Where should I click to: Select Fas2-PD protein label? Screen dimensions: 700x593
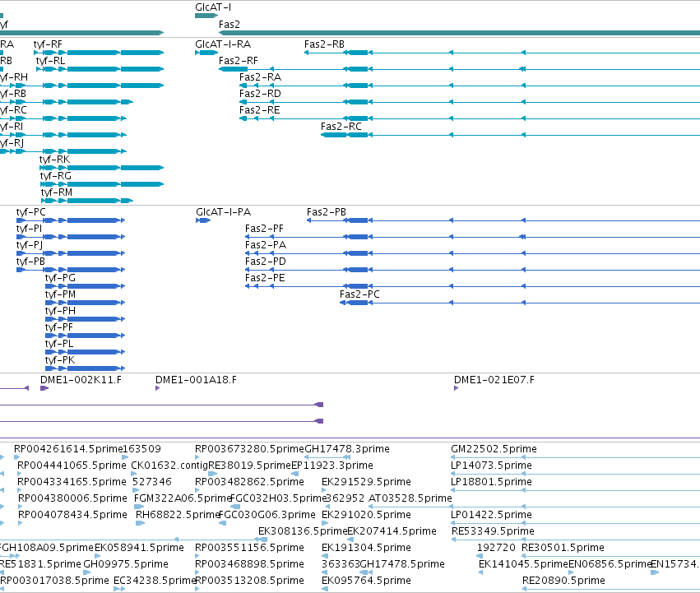(x=265, y=262)
